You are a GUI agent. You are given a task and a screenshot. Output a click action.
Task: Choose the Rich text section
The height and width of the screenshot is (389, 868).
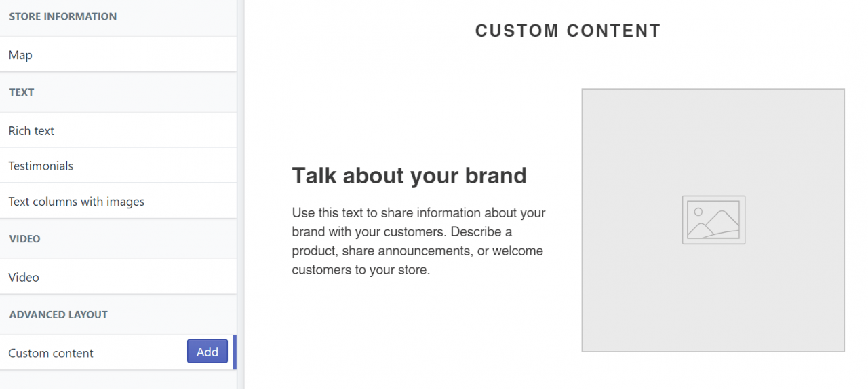point(118,130)
